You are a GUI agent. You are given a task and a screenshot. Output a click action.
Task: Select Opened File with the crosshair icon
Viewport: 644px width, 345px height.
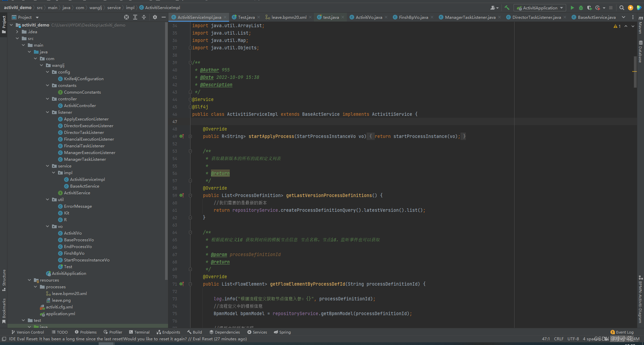coord(126,17)
